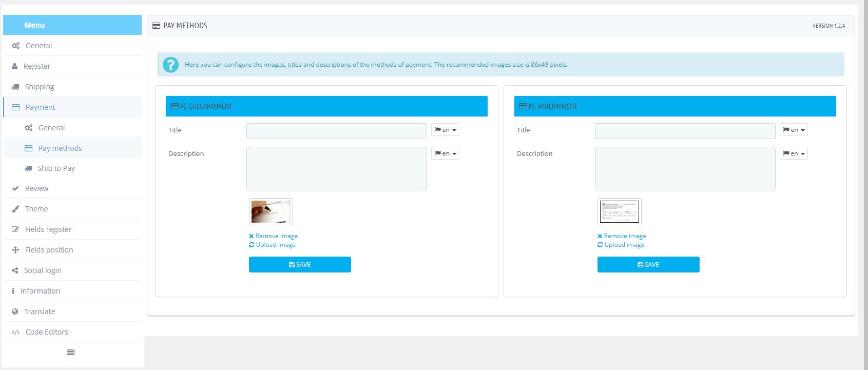Open the Ship to Pay submenu item
Image resolution: width=868 pixels, height=370 pixels.
[x=56, y=168]
